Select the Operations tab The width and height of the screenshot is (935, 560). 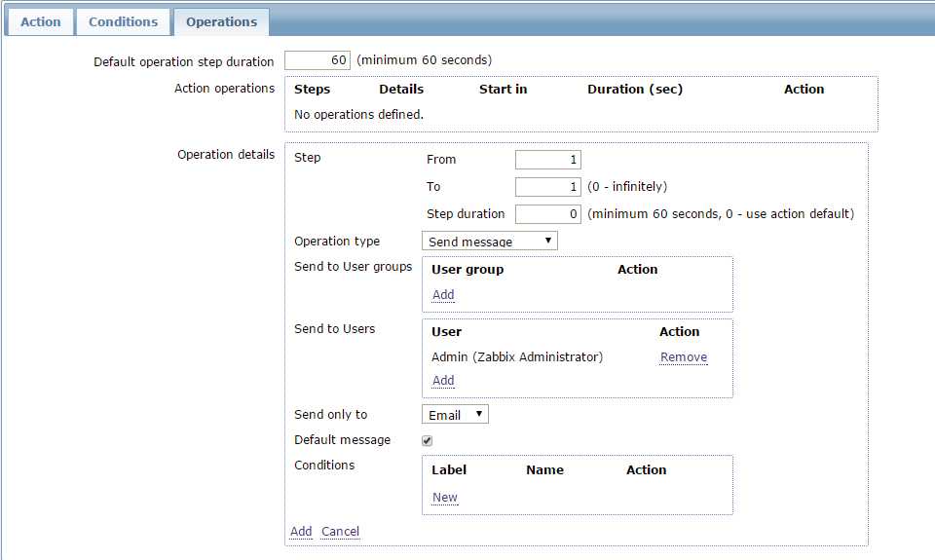pyautogui.click(x=221, y=21)
